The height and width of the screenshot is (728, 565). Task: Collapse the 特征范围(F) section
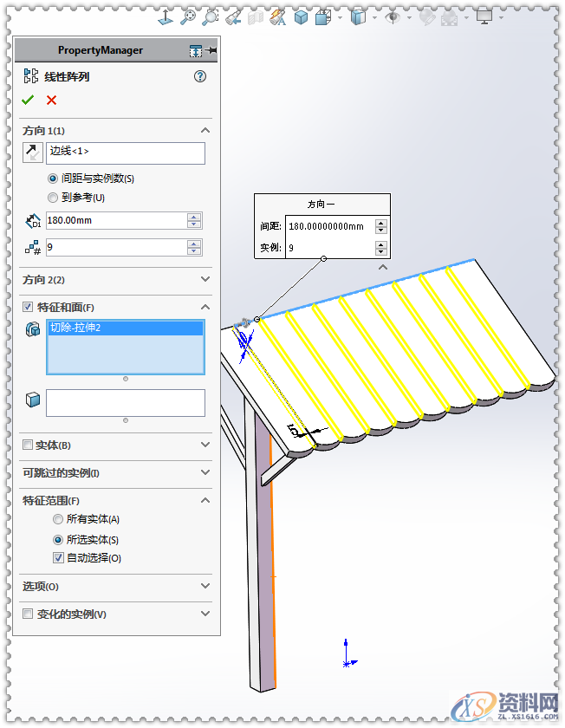point(205,500)
